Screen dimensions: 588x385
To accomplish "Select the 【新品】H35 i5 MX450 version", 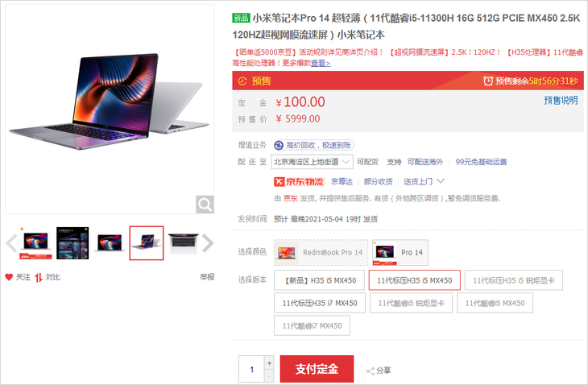I will pyautogui.click(x=319, y=280).
